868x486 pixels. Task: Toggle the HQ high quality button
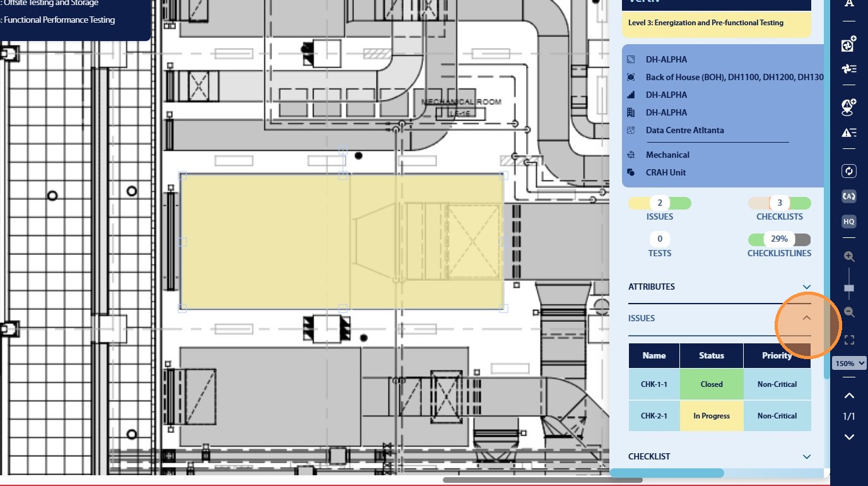849,222
